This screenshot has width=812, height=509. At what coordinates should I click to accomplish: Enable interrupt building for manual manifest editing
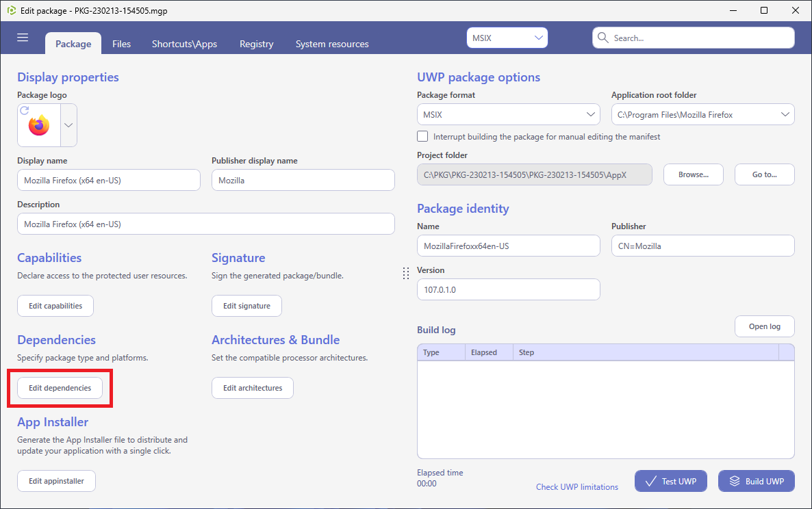(422, 137)
